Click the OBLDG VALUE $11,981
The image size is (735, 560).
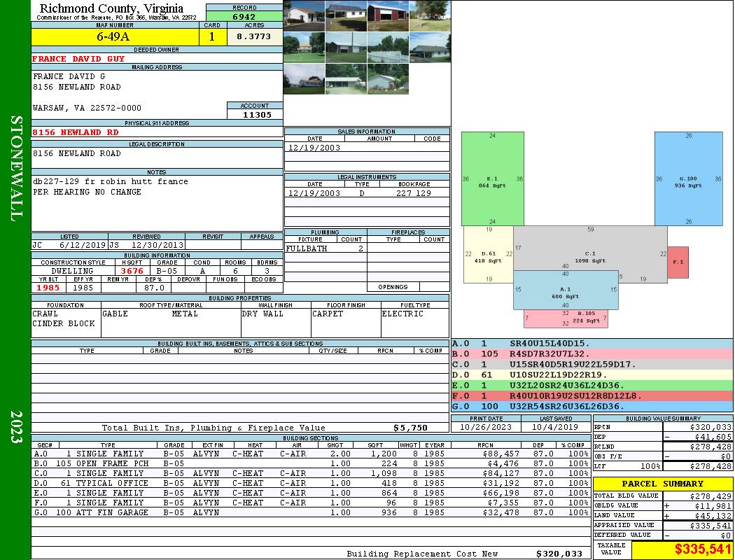coord(713,506)
